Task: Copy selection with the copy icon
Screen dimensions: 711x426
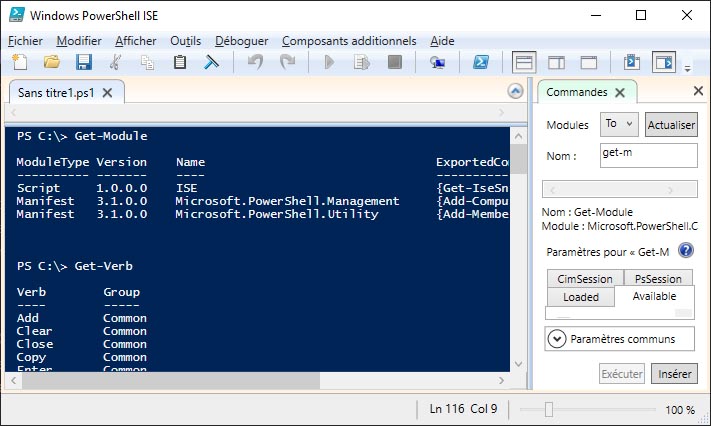Action: pos(147,62)
